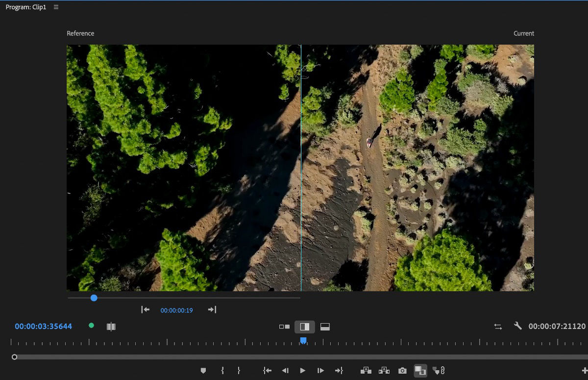Toggle Comparison View off

420,371
